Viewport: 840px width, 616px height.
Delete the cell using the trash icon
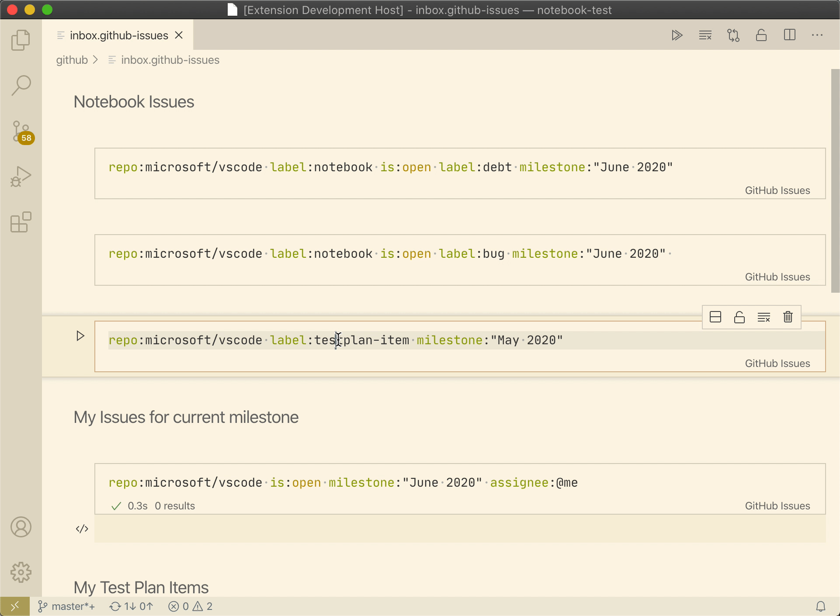point(788,317)
